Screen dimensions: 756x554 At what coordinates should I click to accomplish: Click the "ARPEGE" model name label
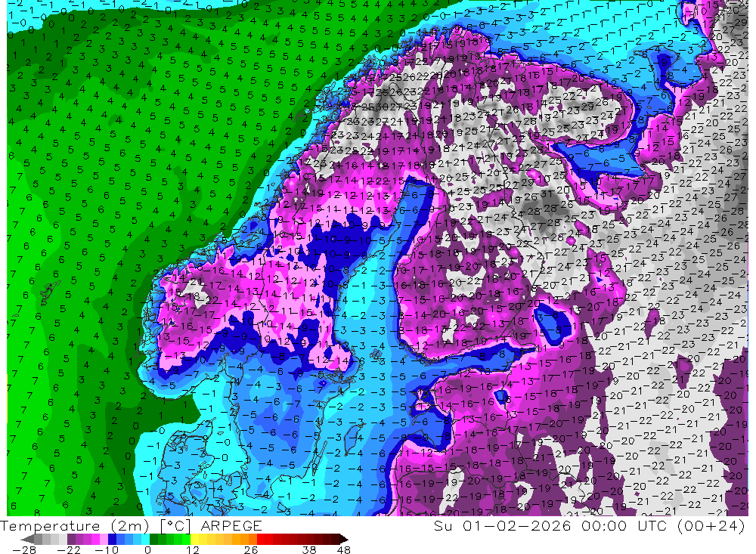click(x=231, y=525)
